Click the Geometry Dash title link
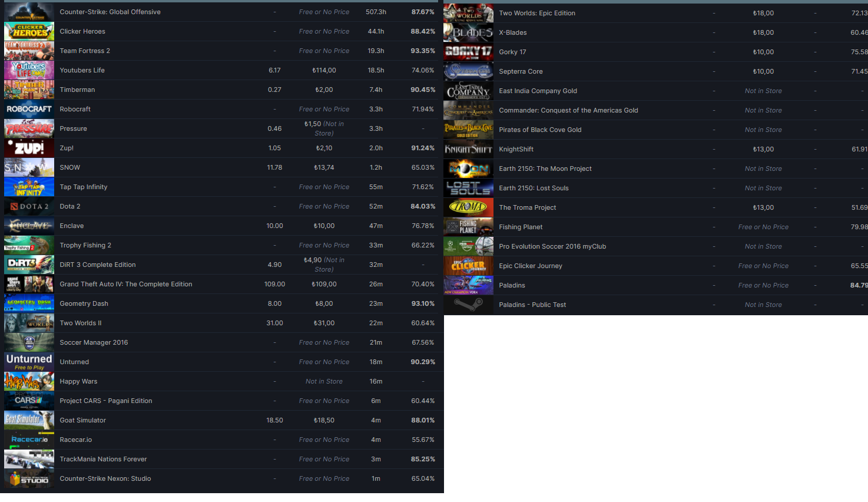The height and width of the screenshot is (502, 868). [84, 303]
